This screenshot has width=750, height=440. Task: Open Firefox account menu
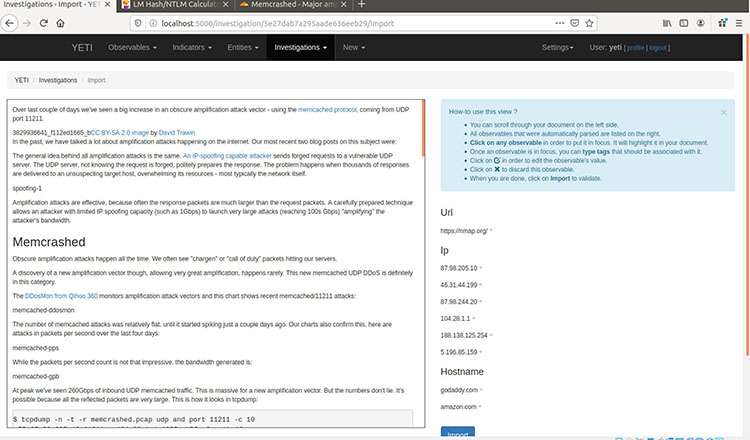700,23
